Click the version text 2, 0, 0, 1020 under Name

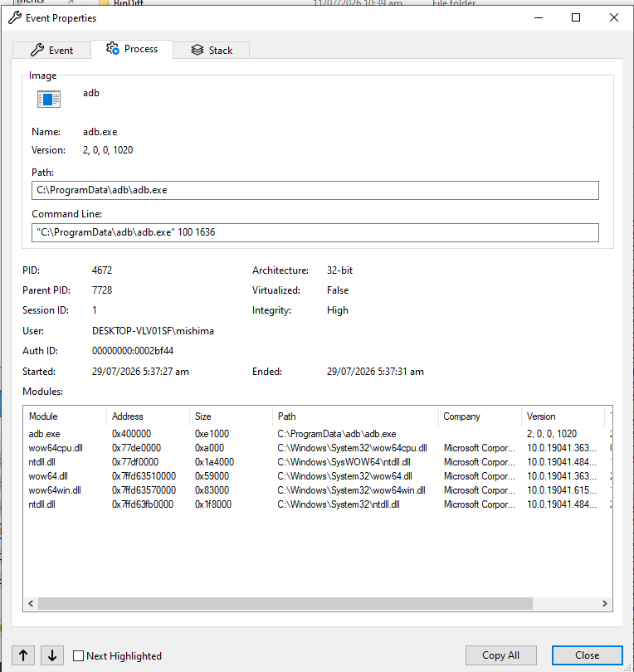point(108,150)
